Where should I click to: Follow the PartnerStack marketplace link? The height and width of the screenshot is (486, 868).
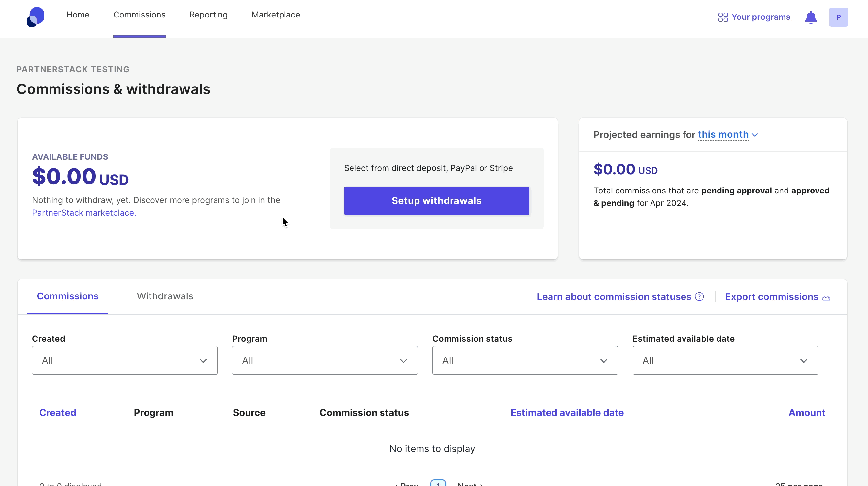84,213
